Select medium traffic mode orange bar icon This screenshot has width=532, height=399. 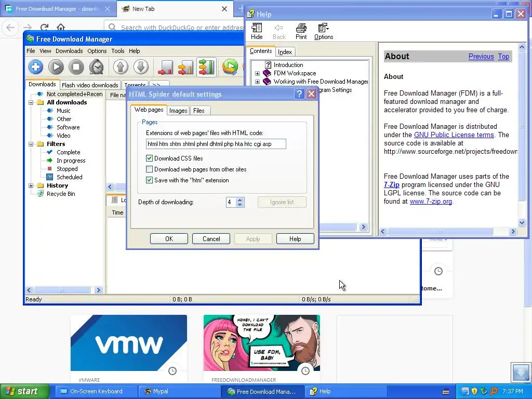coord(185,67)
